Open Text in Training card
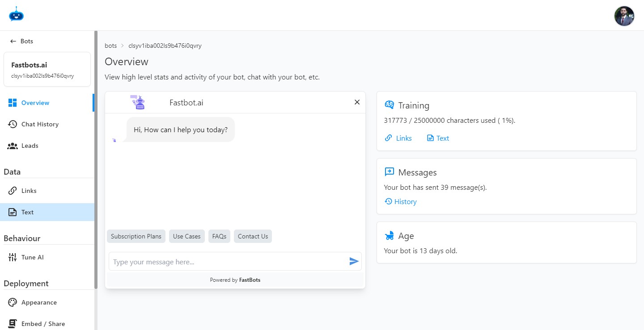 coord(438,138)
